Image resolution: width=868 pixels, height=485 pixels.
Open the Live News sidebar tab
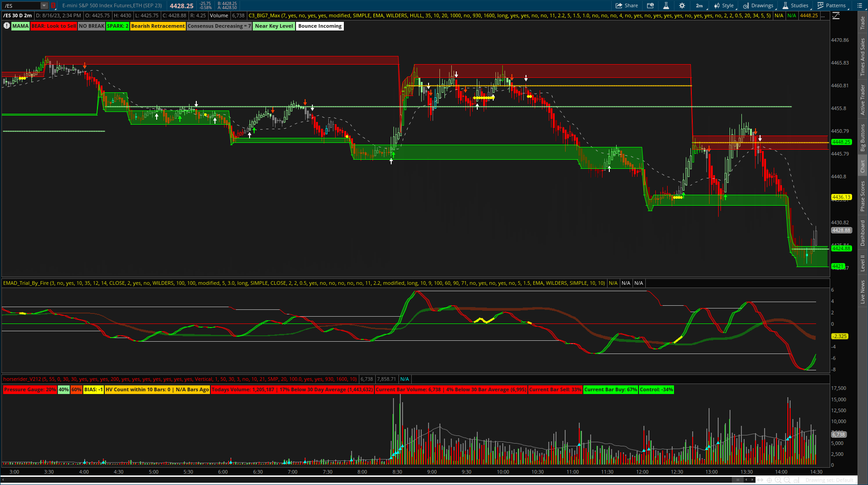click(x=863, y=292)
